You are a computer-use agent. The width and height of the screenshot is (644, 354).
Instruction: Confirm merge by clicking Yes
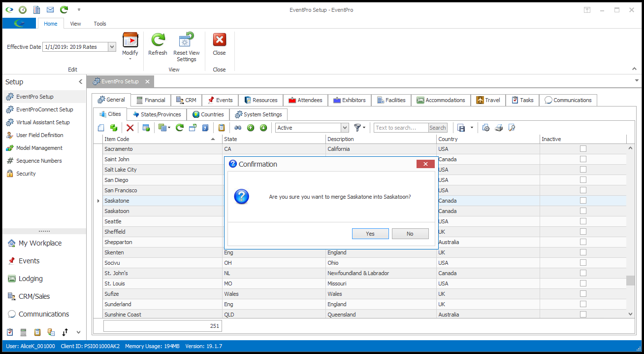(370, 234)
